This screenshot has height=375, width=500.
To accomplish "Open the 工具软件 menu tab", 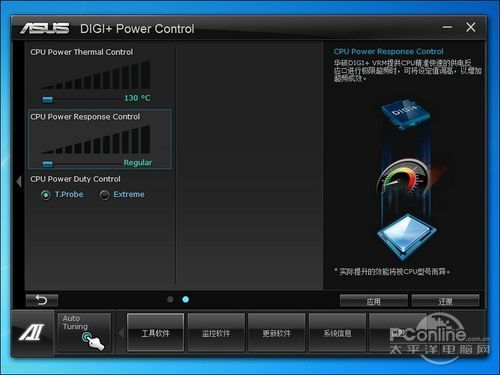I will tap(156, 333).
